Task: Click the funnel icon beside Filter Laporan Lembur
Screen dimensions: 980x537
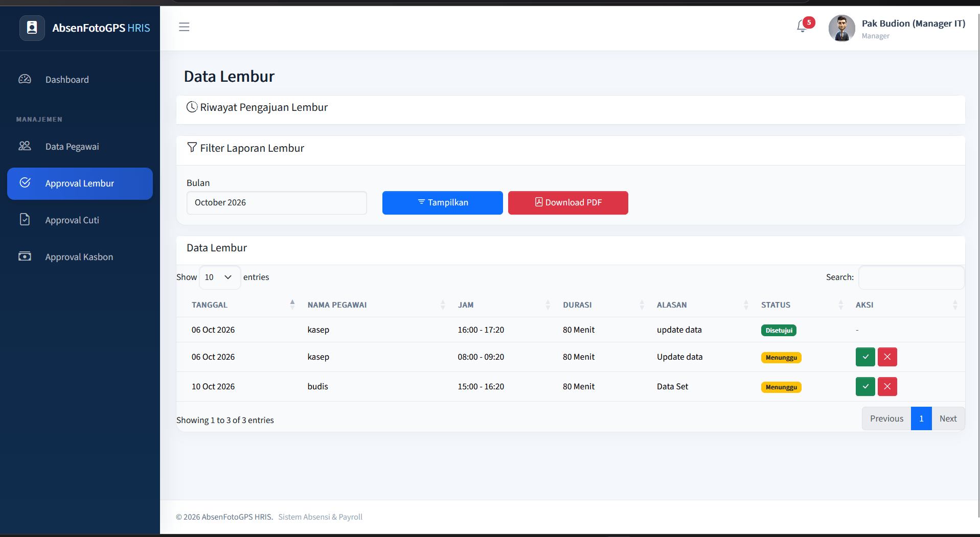Action: point(192,147)
